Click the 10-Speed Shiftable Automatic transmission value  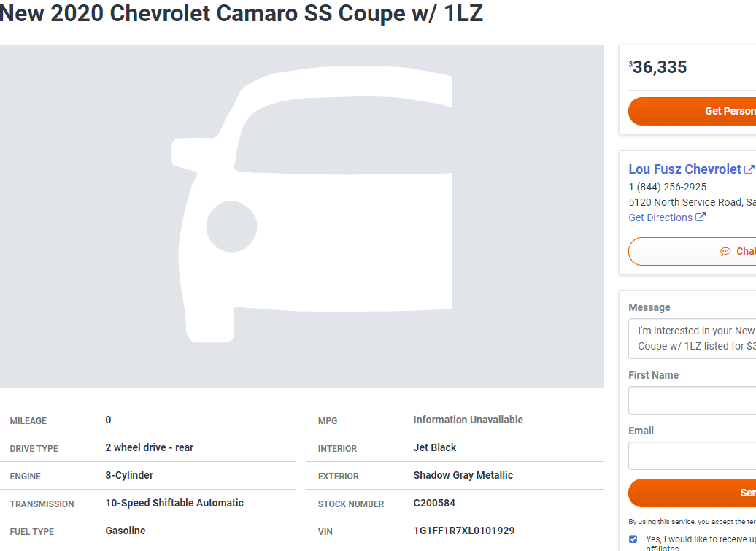click(x=174, y=503)
